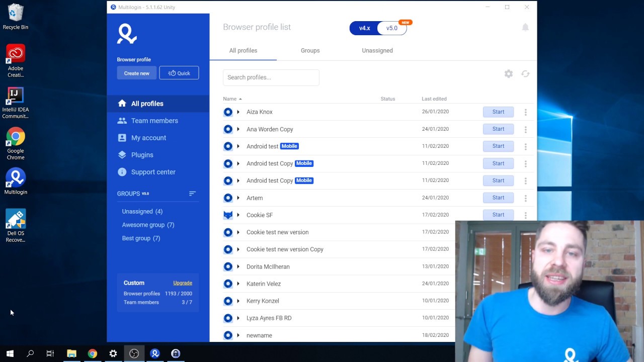
Task: Expand Artem profile details
Action: (x=238, y=198)
